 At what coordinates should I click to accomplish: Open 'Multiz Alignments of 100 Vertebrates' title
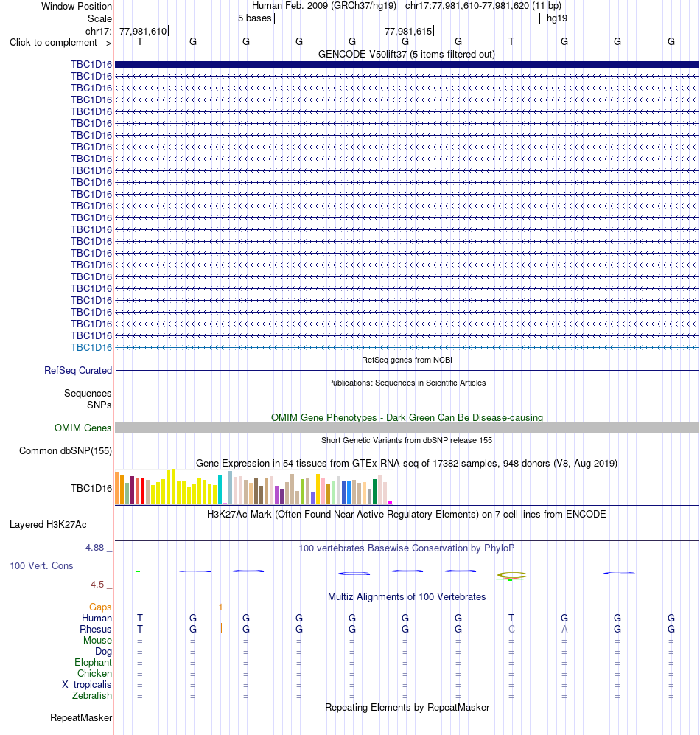[x=407, y=596]
